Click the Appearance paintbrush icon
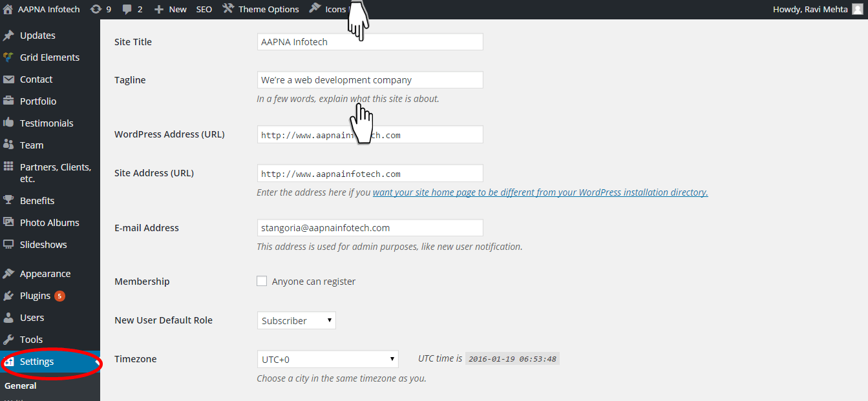Image resolution: width=868 pixels, height=401 pixels. click(x=8, y=274)
